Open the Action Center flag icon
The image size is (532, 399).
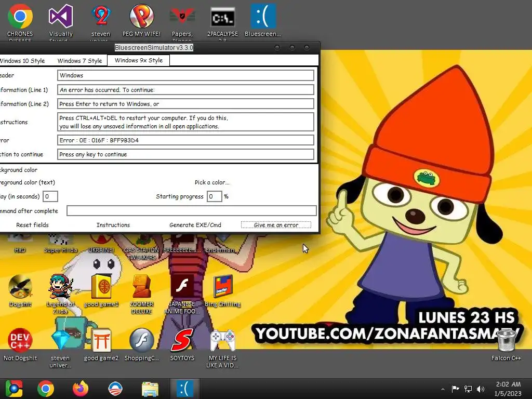[455, 389]
